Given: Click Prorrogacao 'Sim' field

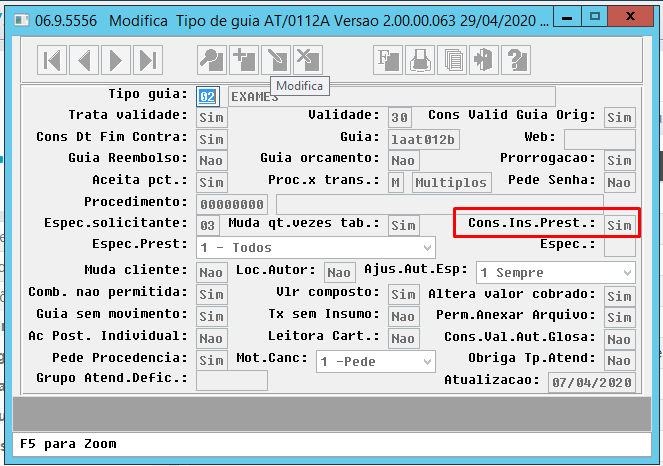Looking at the screenshot, I should 620,161.
